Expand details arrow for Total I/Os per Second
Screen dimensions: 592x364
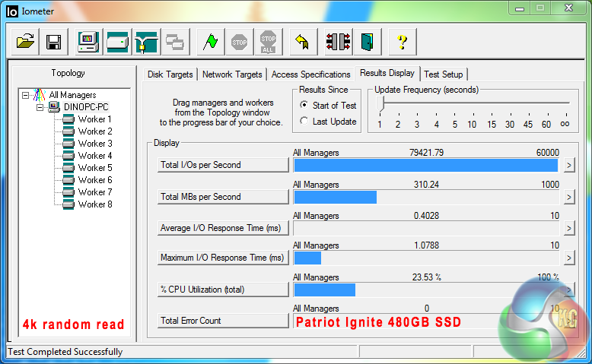[x=569, y=165]
